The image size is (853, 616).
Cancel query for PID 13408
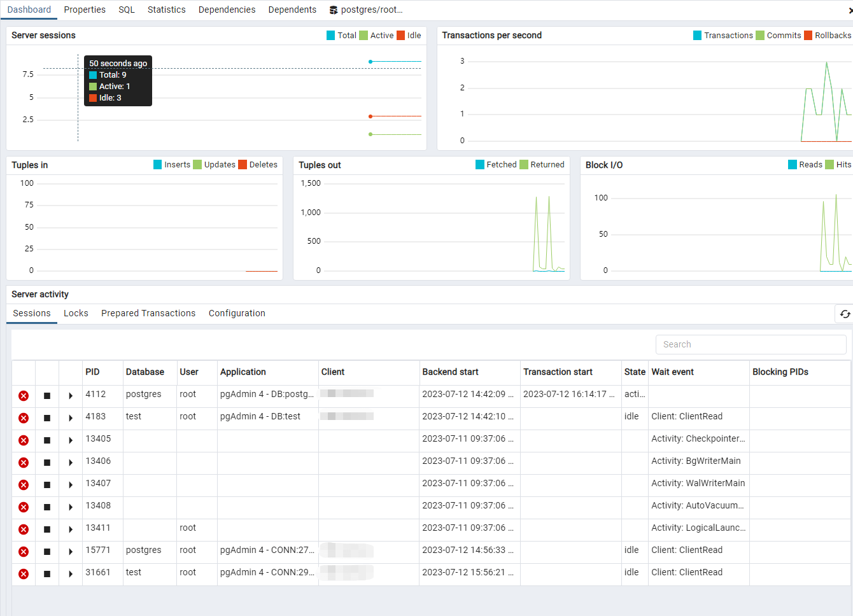[47, 507]
